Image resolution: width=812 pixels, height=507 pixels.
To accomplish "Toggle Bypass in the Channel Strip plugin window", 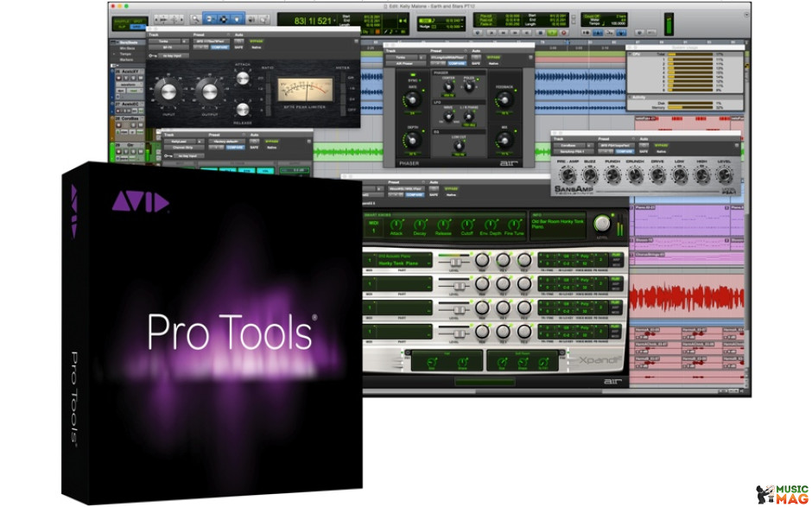I will (272, 141).
